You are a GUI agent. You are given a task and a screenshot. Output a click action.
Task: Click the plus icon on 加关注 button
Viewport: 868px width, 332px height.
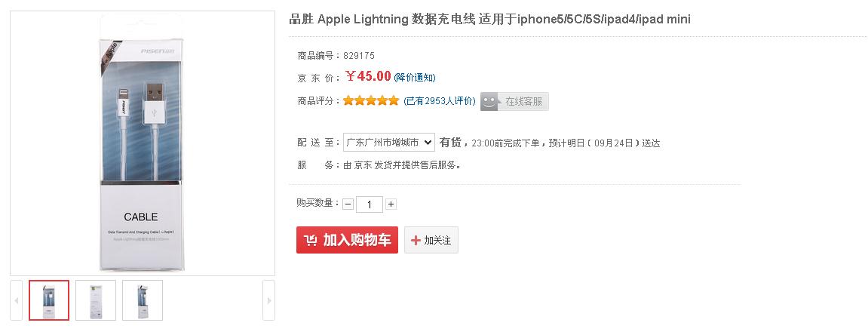(x=416, y=241)
